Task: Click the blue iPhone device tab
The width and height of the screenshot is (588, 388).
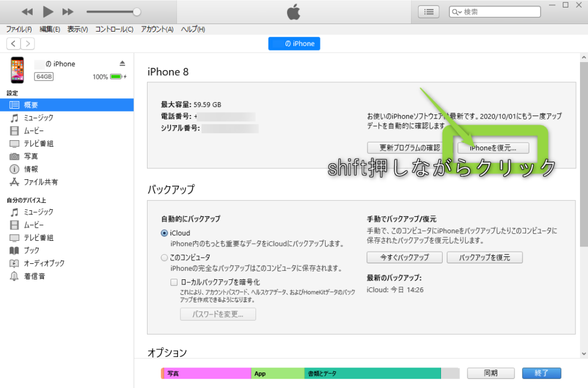Action: tap(294, 44)
